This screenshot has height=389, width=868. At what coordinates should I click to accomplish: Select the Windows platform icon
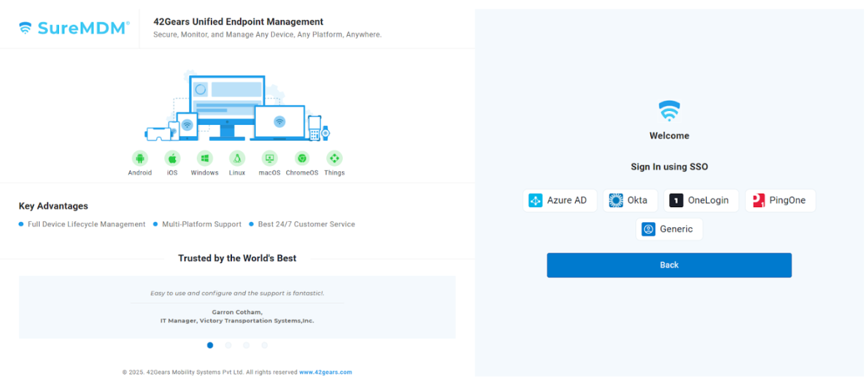[x=204, y=158]
